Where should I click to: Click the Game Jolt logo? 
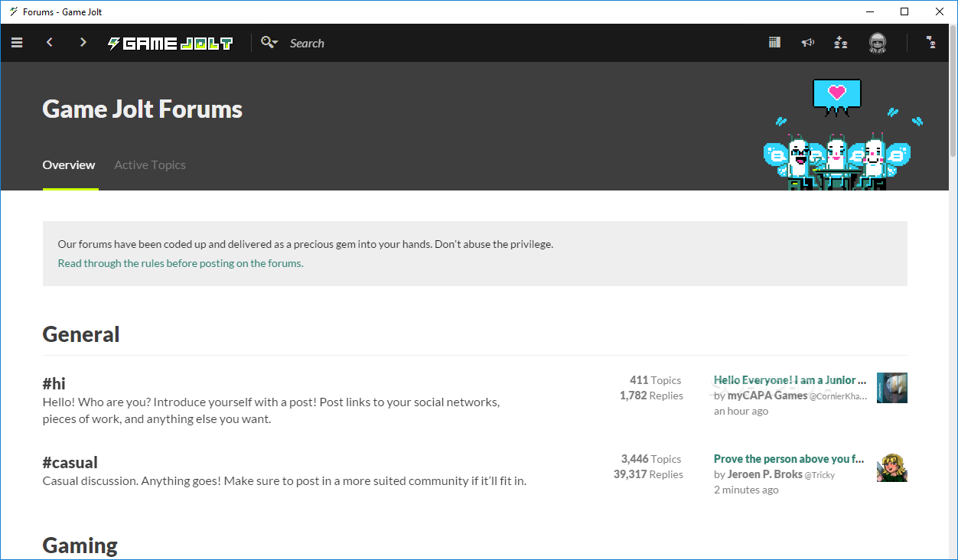click(170, 44)
